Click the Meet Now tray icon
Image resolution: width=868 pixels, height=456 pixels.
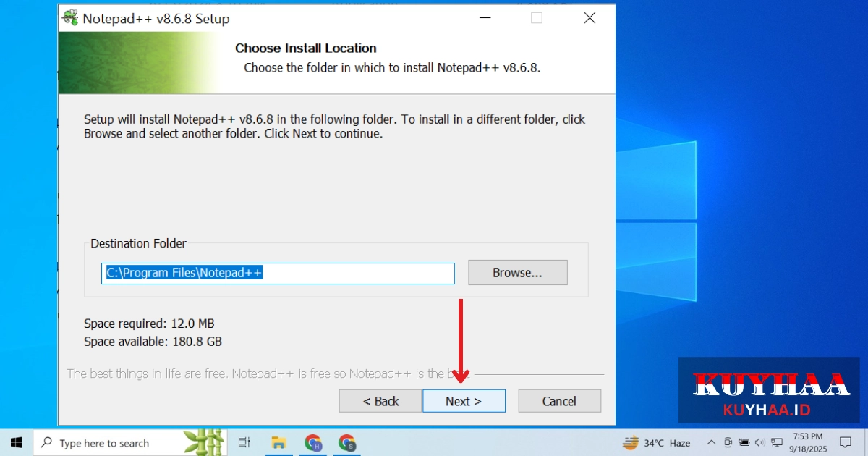[x=728, y=442]
